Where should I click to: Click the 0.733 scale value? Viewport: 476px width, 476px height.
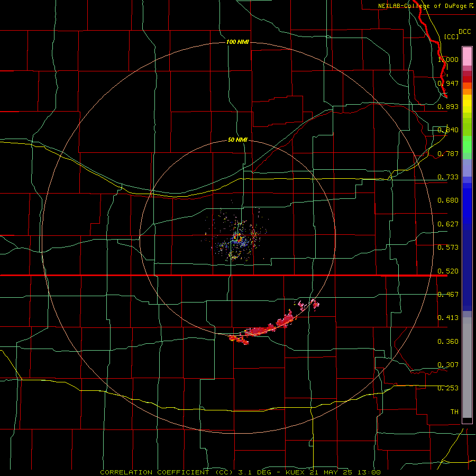pos(448,177)
